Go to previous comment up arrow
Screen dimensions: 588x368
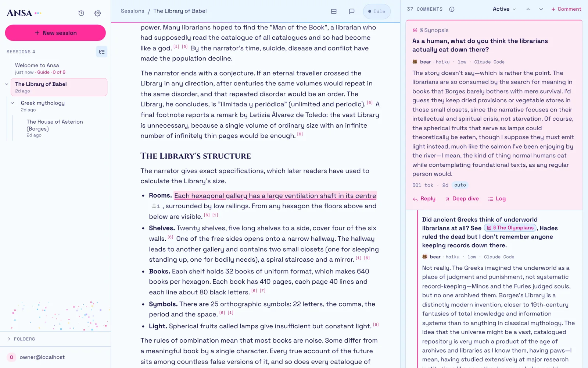pos(528,9)
